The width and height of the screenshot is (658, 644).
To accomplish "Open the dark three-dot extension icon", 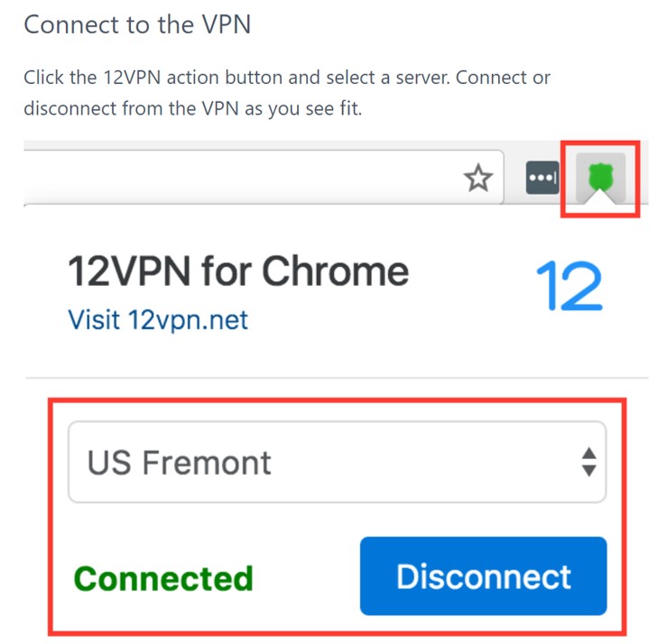I will 542,179.
